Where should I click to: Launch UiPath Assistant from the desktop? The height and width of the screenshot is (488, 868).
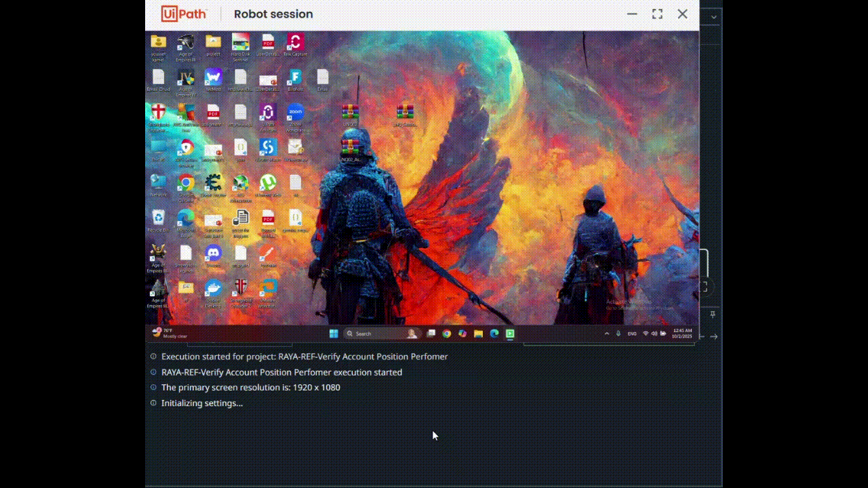(x=268, y=115)
